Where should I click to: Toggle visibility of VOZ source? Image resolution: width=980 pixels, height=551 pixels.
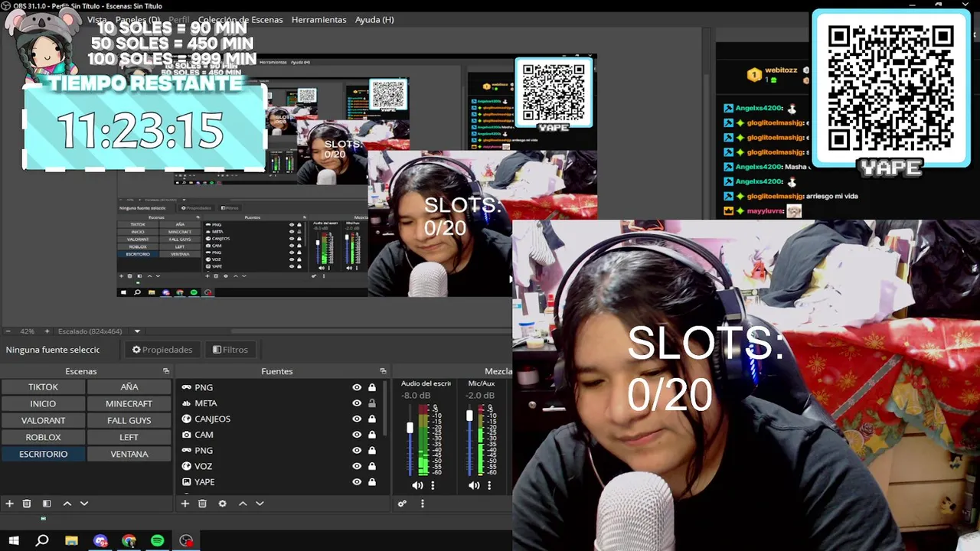pyautogui.click(x=357, y=466)
